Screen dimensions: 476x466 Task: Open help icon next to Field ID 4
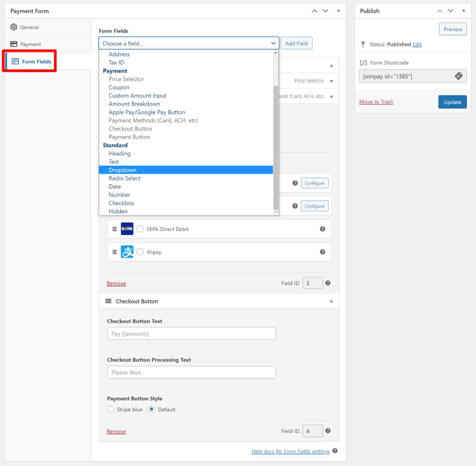[x=328, y=431]
